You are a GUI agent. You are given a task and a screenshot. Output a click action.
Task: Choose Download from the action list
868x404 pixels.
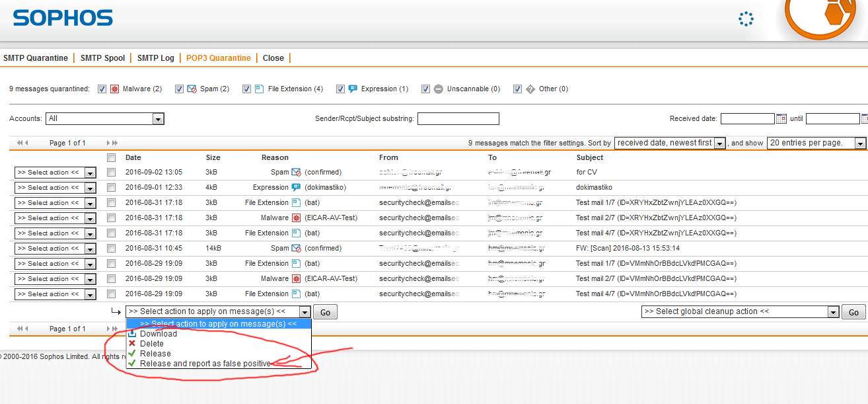coord(219,334)
